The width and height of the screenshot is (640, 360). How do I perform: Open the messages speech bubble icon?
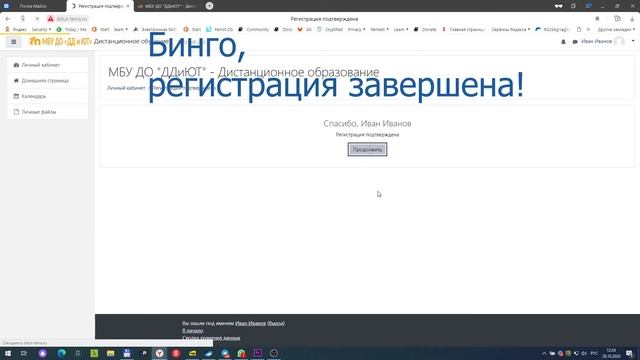[575, 42]
